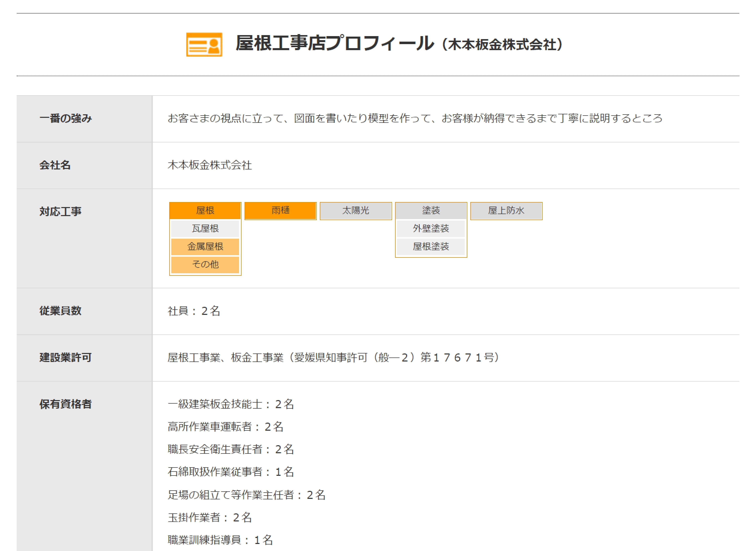Click the 屋上防水 tag
This screenshot has height=551, width=756.
point(506,210)
